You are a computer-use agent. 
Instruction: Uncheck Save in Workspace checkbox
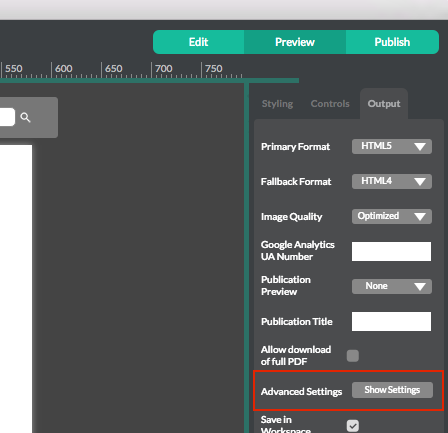tap(353, 426)
